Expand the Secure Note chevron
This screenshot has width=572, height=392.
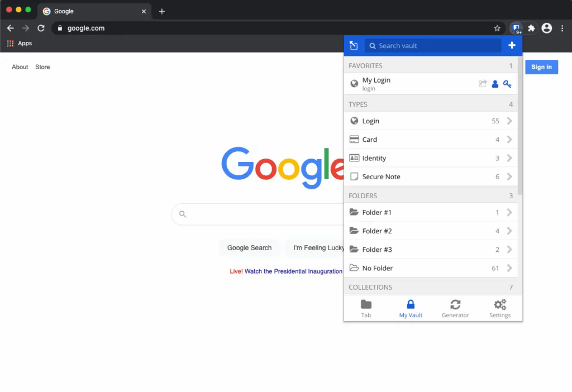(509, 176)
